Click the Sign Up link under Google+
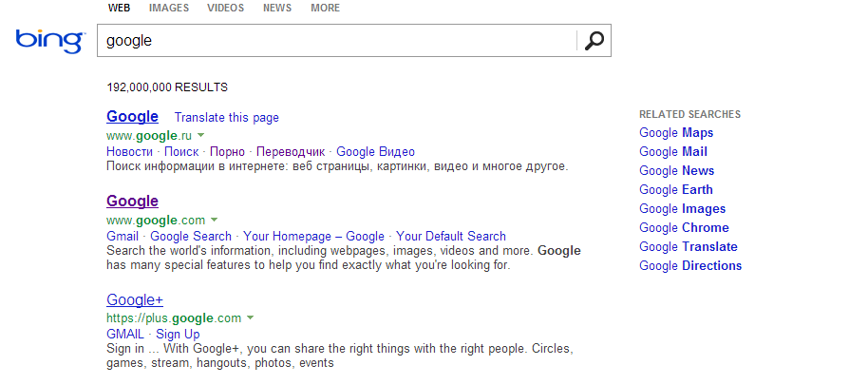868x385 pixels. (178, 335)
